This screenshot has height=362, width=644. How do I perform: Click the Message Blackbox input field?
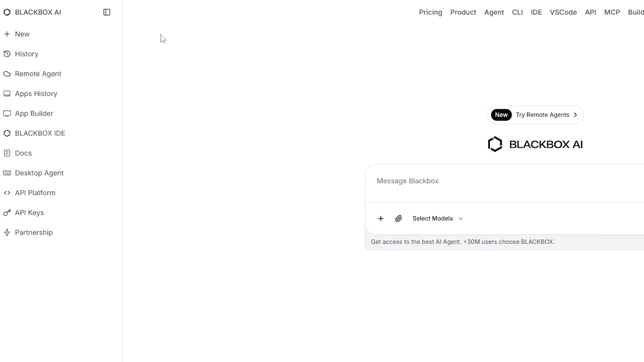pyautogui.click(x=503, y=181)
